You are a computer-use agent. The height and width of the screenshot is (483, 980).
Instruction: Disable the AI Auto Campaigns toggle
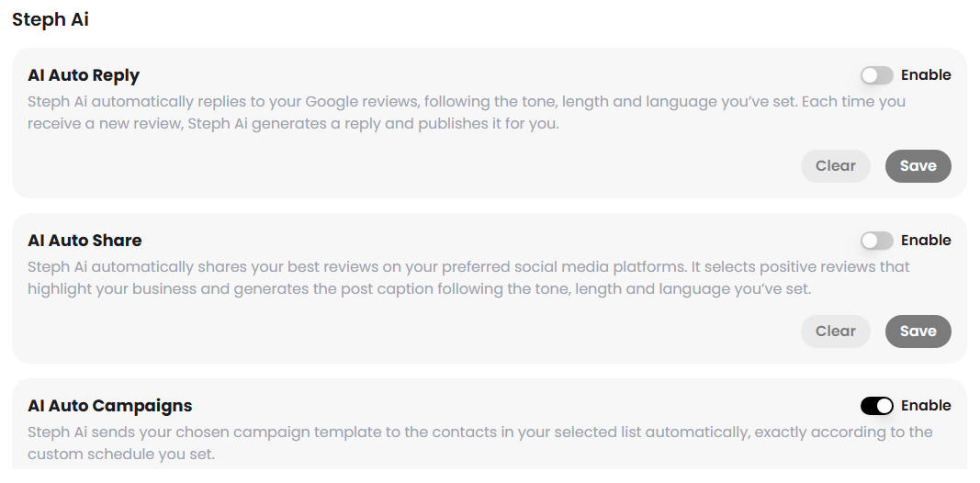click(x=876, y=406)
